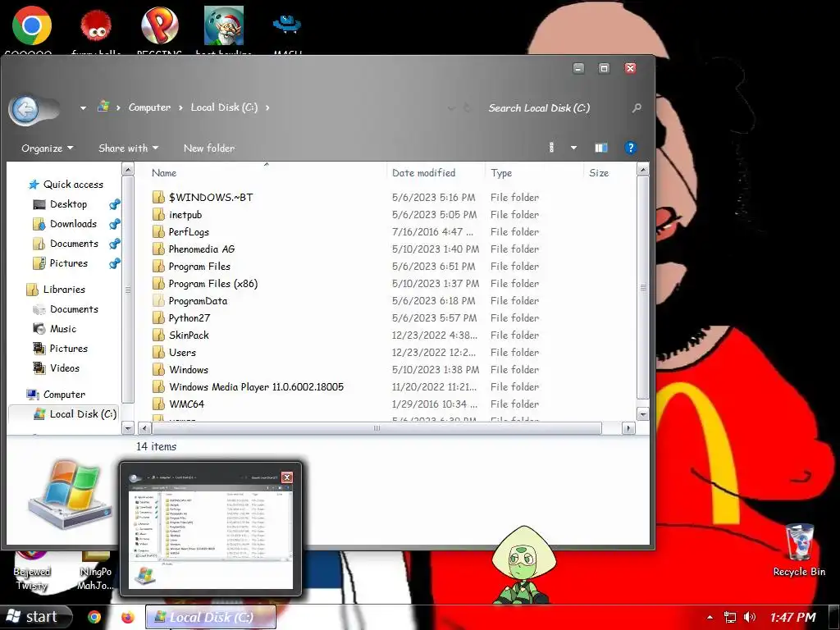
Task: Open Libraries in navigation pane
Action: pos(64,290)
